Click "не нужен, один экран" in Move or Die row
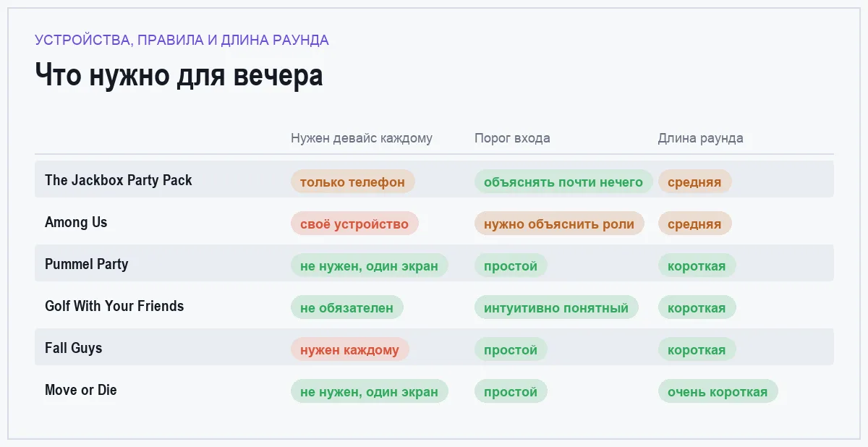Screen dimensions: 868x447 (369, 391)
